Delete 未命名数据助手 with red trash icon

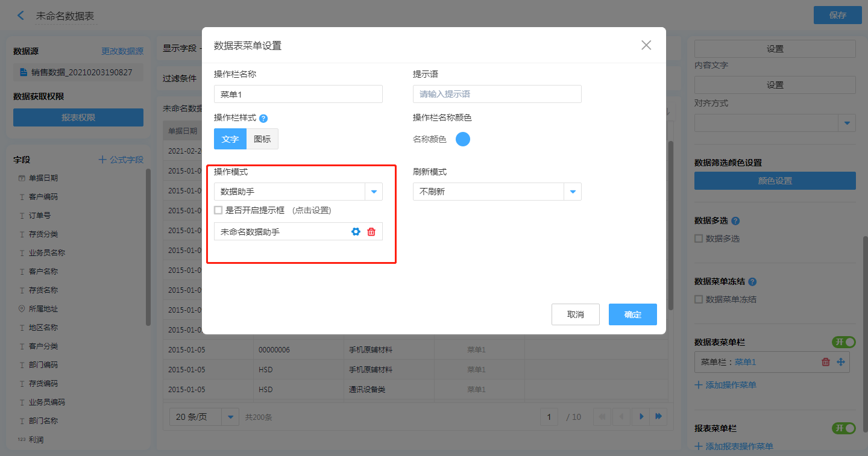tap(371, 232)
